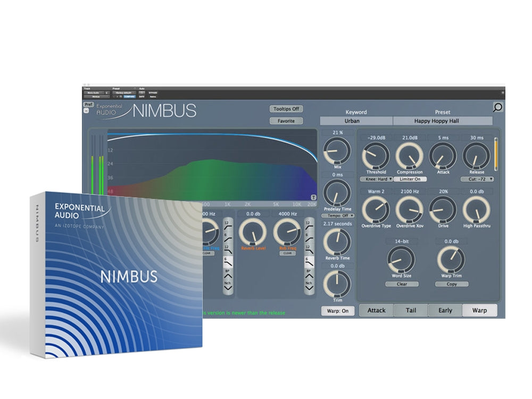Open the Cut: -72 dropdown
Screen dimensions: 532x399
tap(477, 179)
